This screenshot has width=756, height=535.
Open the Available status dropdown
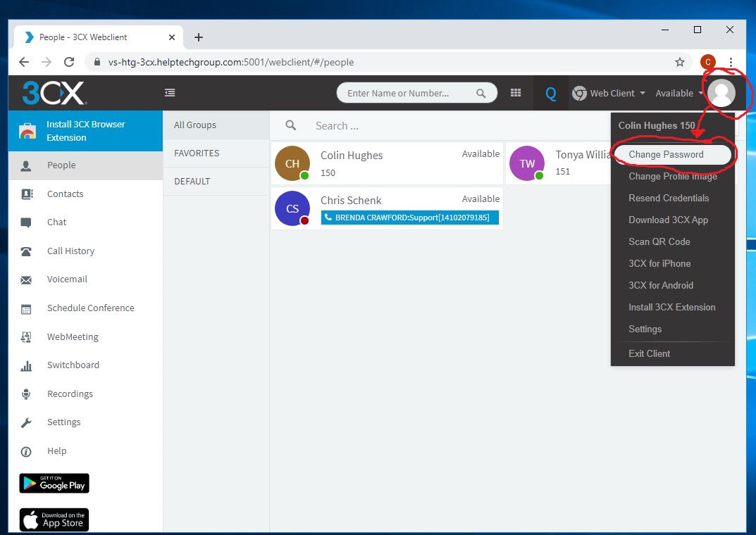(x=678, y=93)
